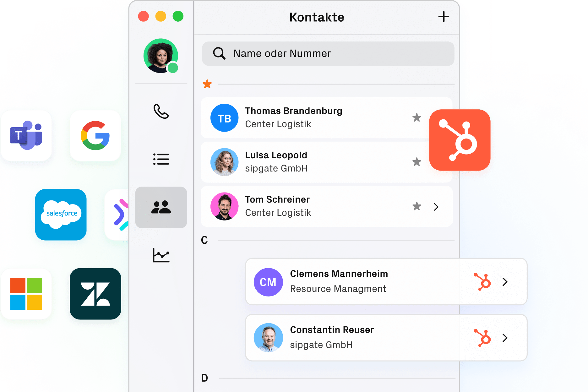588x392 pixels.
Task: Click the partially hidden colorful chevron app tile
Action: pos(117,215)
